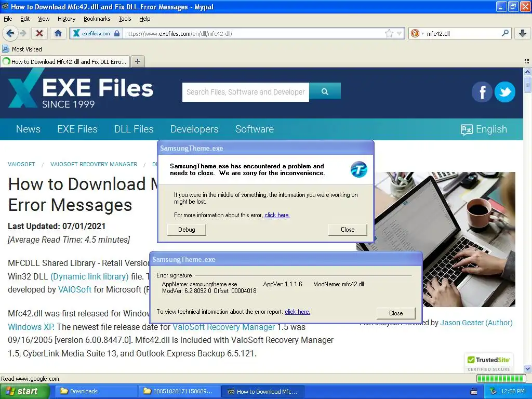
Task: Focus the Search Files, Software and Developer box
Action: [x=245, y=92]
